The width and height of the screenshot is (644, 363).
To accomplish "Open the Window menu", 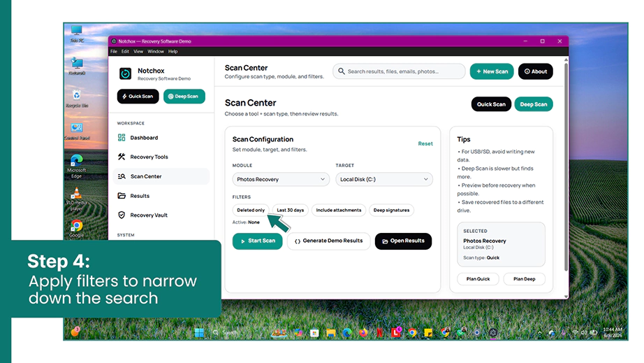I will pos(156,51).
